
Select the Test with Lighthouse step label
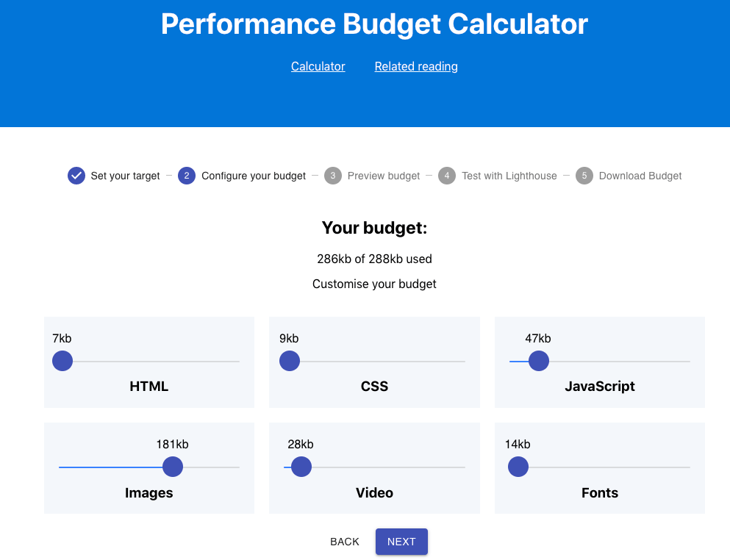click(x=509, y=176)
